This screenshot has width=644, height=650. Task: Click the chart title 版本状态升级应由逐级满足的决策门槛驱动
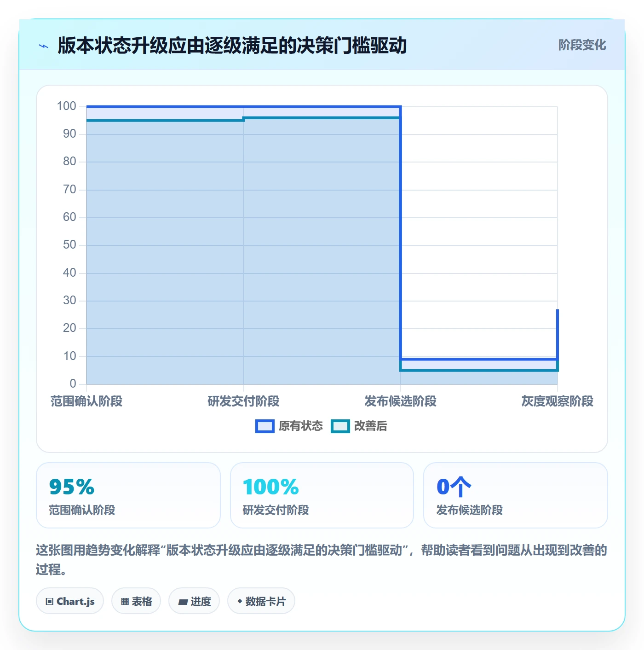pyautogui.click(x=232, y=46)
